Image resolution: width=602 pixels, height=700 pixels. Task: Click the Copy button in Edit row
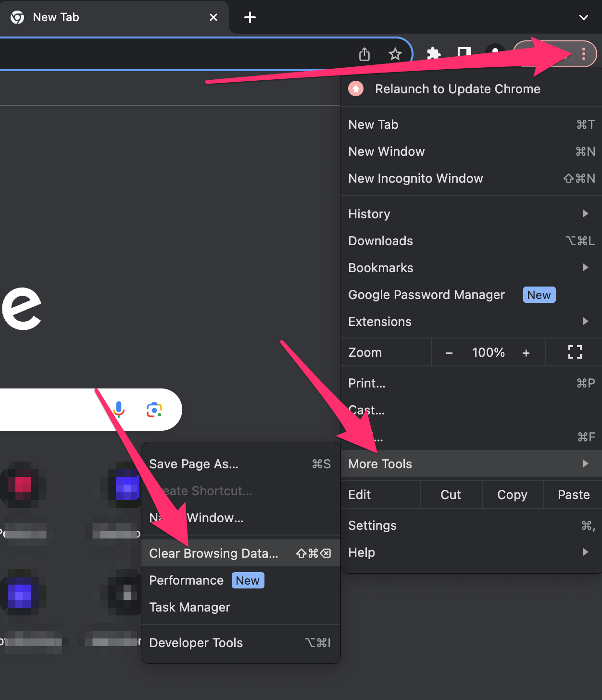[512, 494]
